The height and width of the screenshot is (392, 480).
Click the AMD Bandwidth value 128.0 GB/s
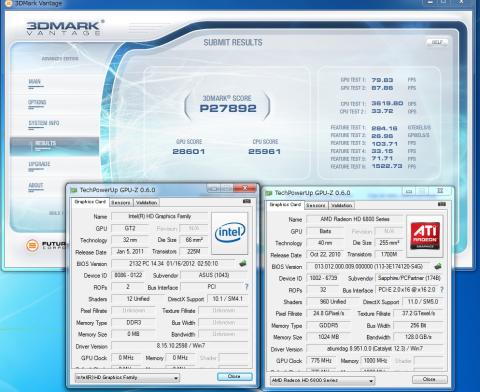(419, 337)
